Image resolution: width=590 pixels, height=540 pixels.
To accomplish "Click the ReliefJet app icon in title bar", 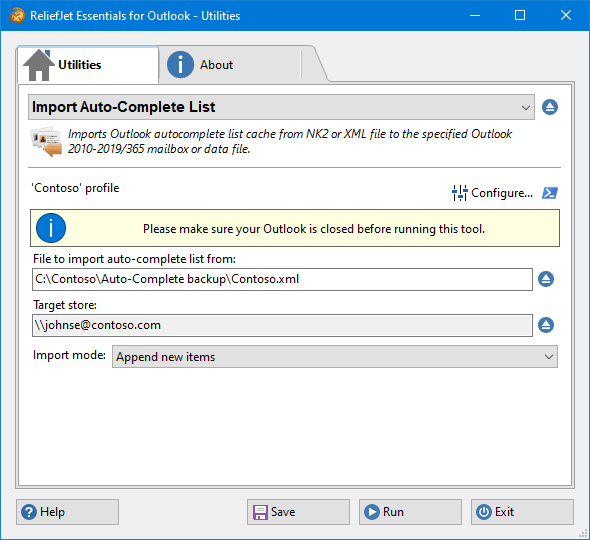I will coord(17,15).
